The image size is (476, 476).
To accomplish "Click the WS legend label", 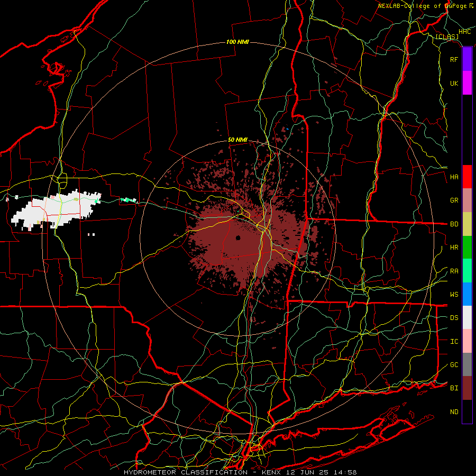I will [454, 295].
